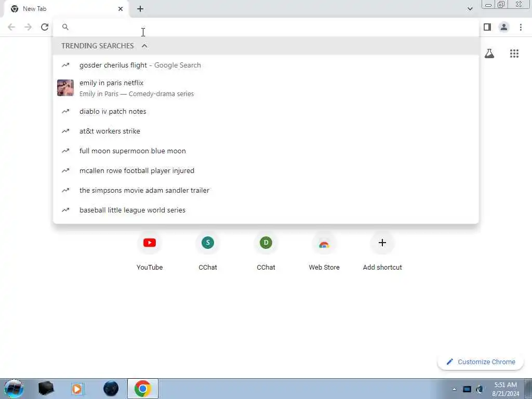
Task: Click the Show desktop strip
Action: coord(528,389)
